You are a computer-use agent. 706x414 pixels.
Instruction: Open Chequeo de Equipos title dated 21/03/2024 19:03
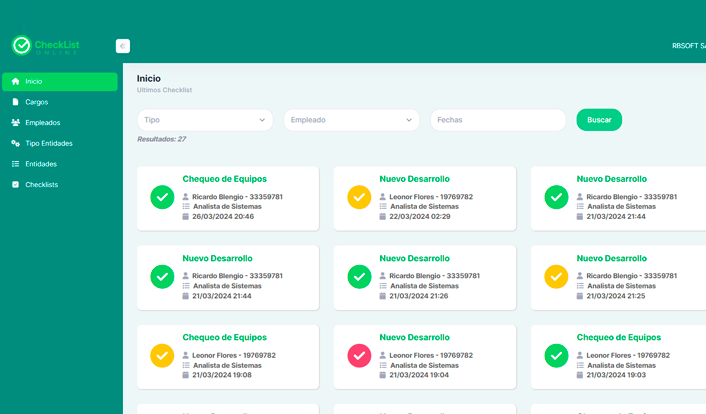pos(619,337)
